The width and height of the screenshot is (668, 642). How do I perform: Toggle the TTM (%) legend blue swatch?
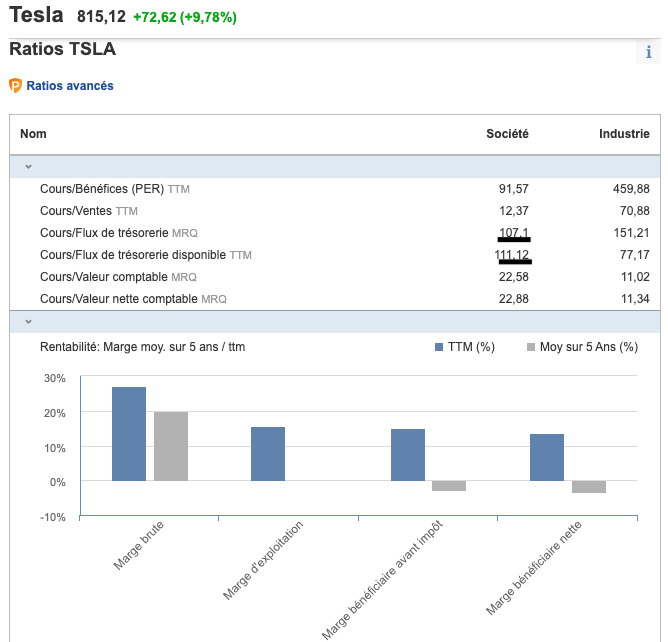click(439, 347)
